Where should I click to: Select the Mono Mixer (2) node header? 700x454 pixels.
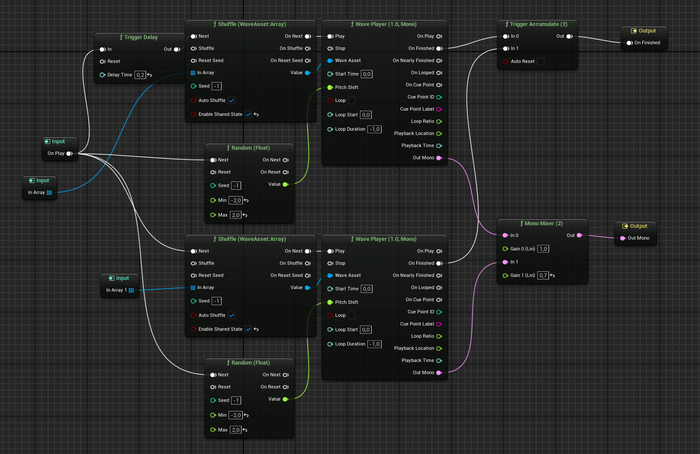pos(538,222)
